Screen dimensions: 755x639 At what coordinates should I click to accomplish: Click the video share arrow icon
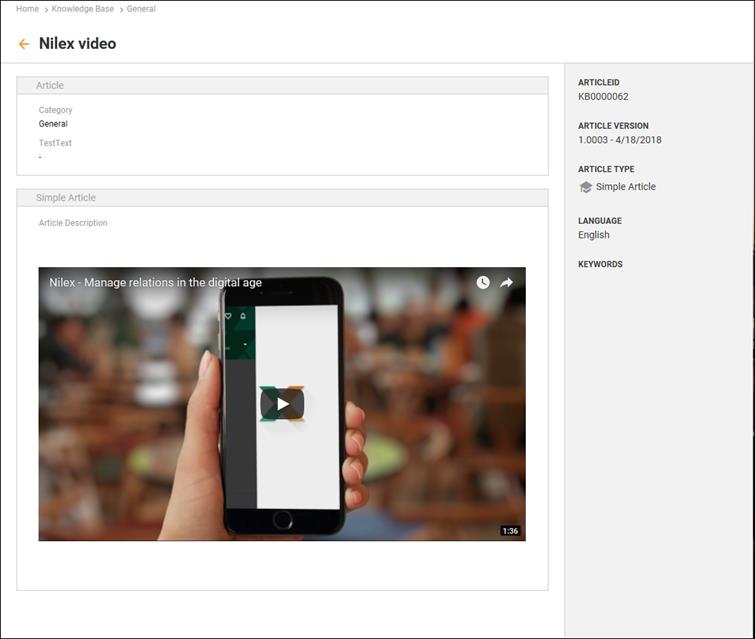507,283
